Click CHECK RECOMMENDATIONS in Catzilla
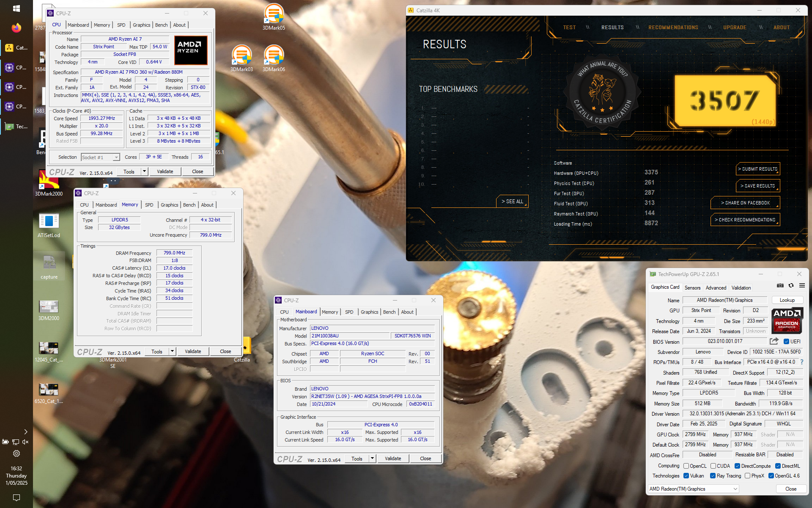The width and height of the screenshot is (812, 508). 745,220
